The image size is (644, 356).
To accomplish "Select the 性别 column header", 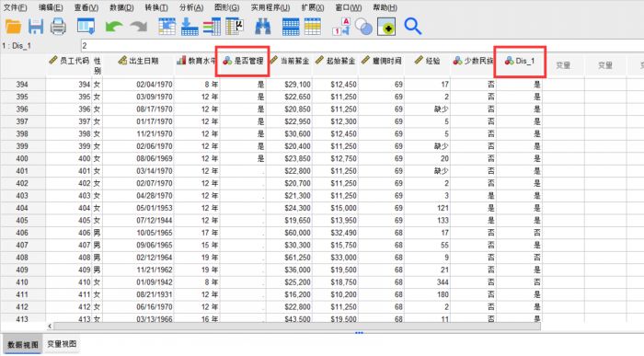I will 98,65.
